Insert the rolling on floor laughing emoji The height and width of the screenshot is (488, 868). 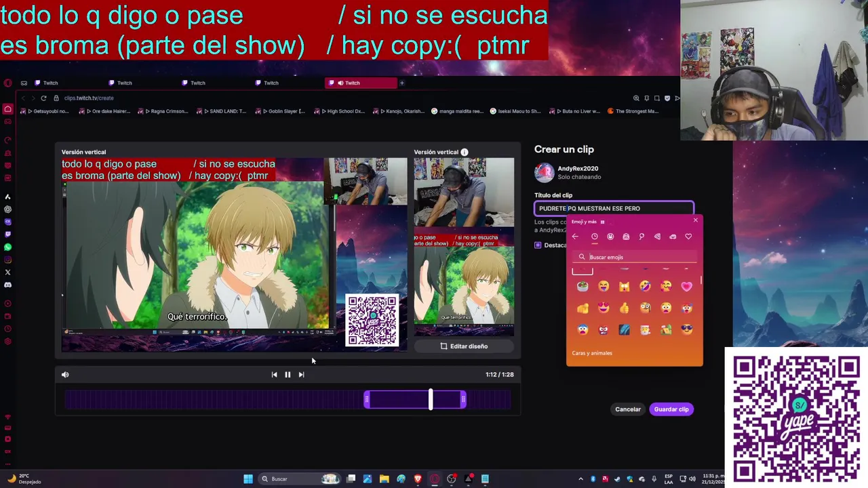(645, 287)
